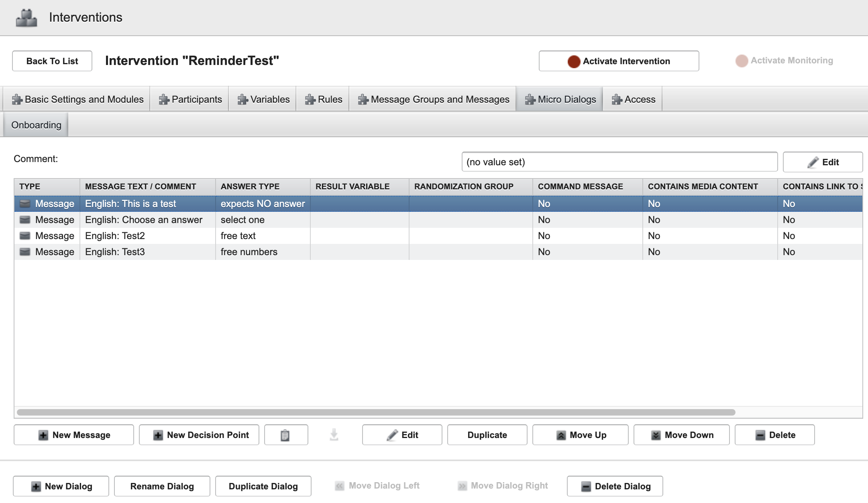Screen dimensions: 868x503
Task: Click the Message Groups and Messages puzzle icon
Action: tap(363, 99)
